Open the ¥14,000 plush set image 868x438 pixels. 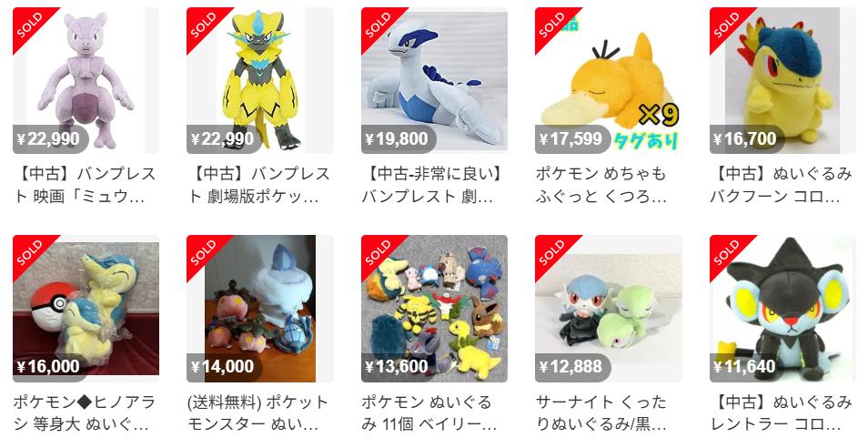(x=259, y=309)
